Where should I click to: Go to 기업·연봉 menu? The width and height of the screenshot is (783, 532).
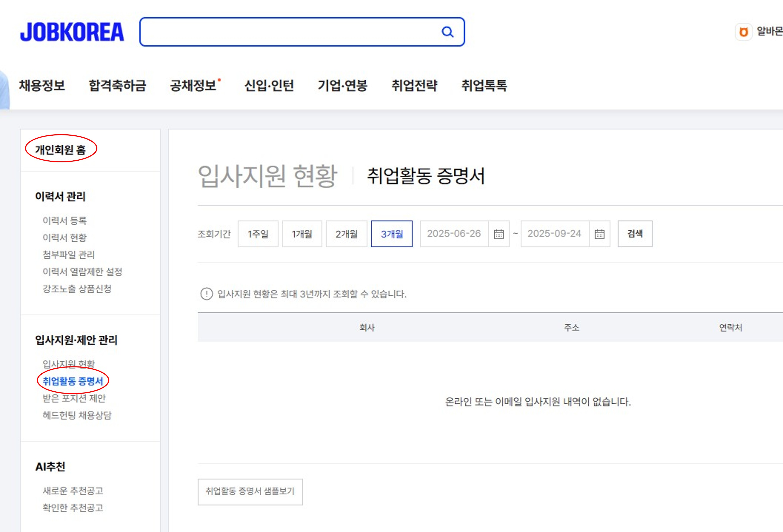(343, 85)
